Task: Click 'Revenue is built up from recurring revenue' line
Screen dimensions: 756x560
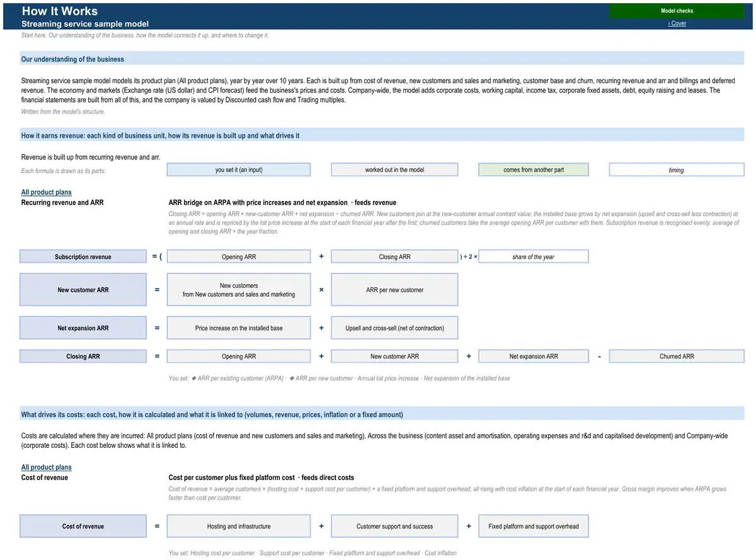Action: [91, 157]
